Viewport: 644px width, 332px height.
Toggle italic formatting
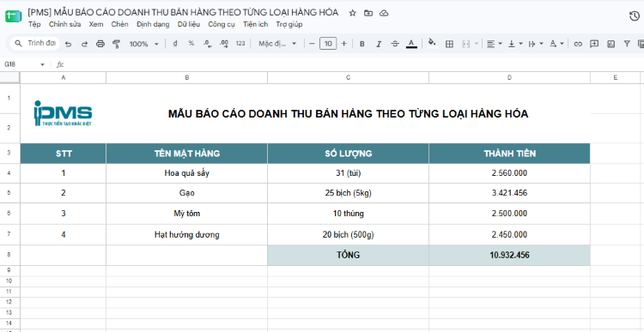tap(379, 44)
